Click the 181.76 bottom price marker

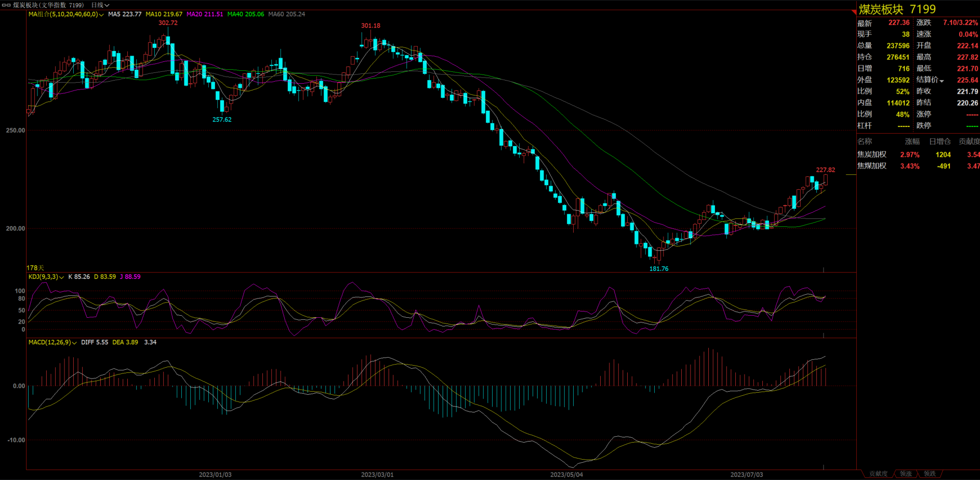(x=659, y=269)
